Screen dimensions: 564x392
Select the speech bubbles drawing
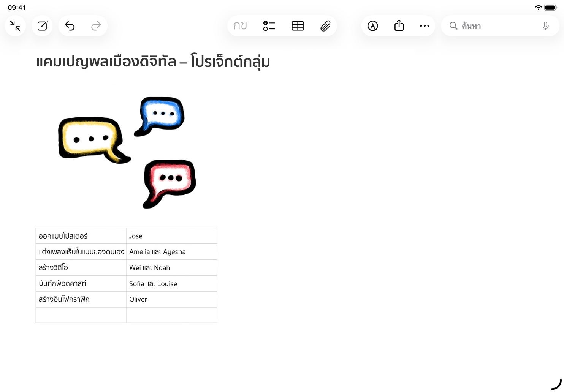[127, 152]
